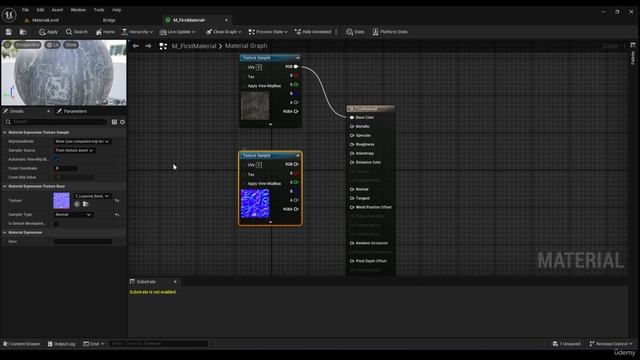The image size is (640, 360).
Task: Reset the Texture property to default
Action: (117, 200)
